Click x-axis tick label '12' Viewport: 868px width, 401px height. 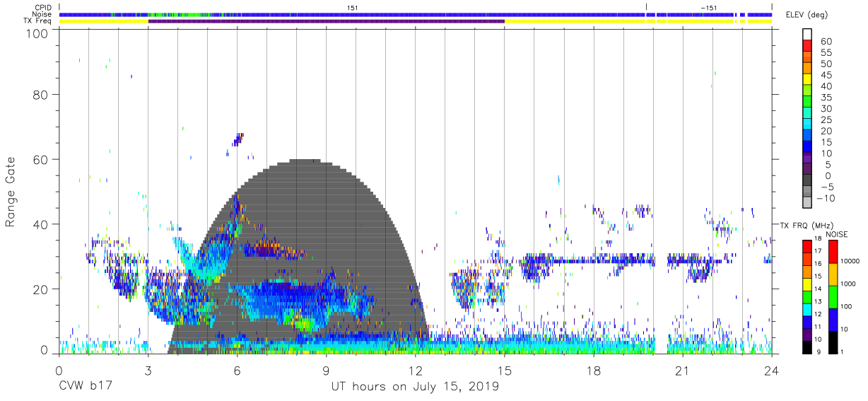(x=416, y=371)
